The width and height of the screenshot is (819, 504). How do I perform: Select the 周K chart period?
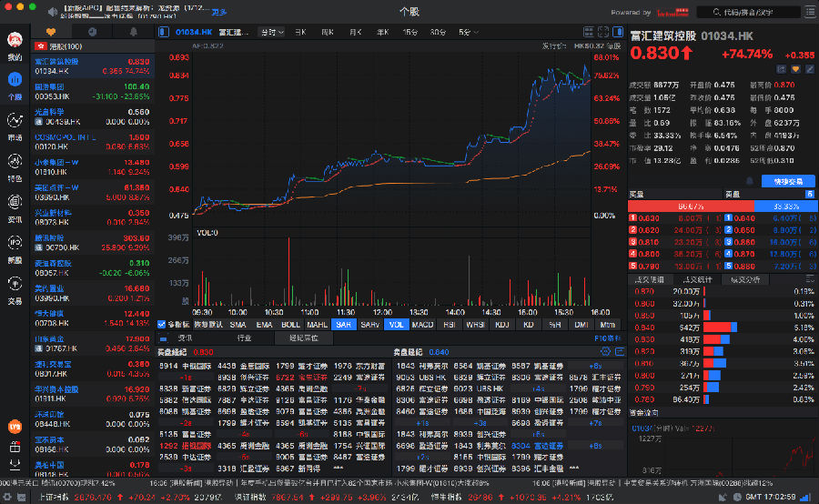(x=328, y=33)
